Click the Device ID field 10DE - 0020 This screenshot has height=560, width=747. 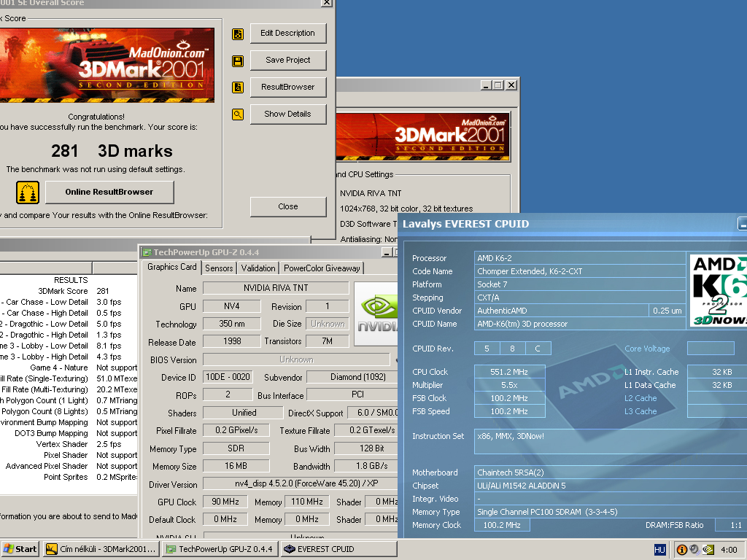coord(228,377)
